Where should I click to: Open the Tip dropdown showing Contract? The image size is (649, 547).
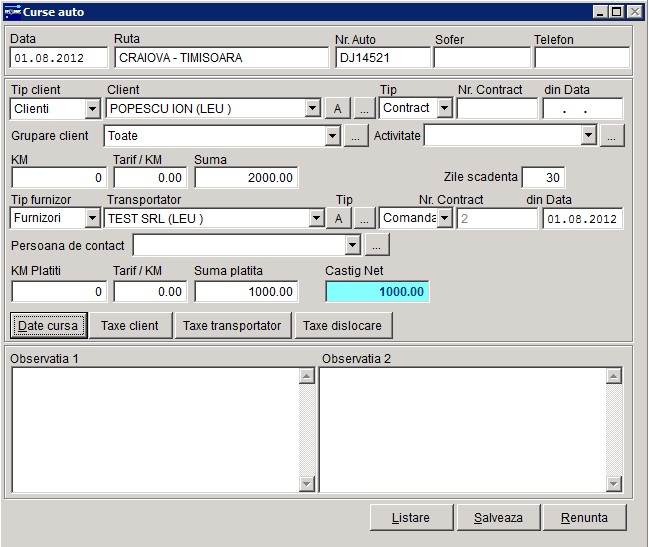[x=445, y=108]
